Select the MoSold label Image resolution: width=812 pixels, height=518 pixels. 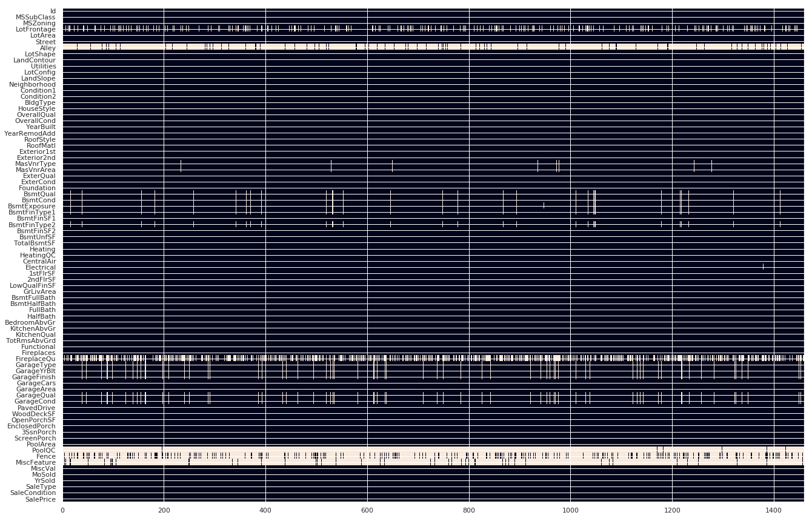tap(44, 474)
